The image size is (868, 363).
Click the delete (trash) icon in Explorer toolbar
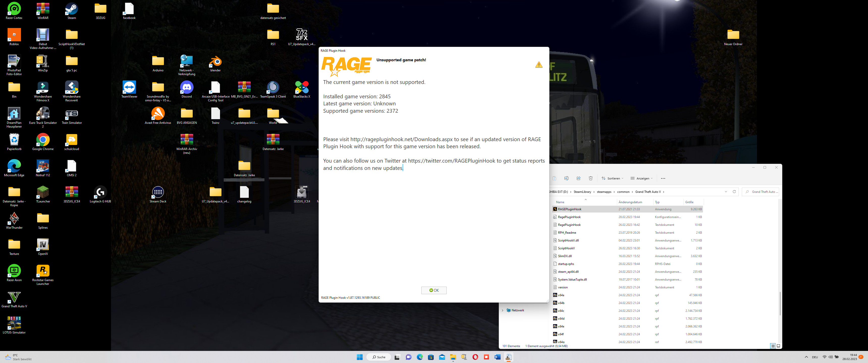590,178
